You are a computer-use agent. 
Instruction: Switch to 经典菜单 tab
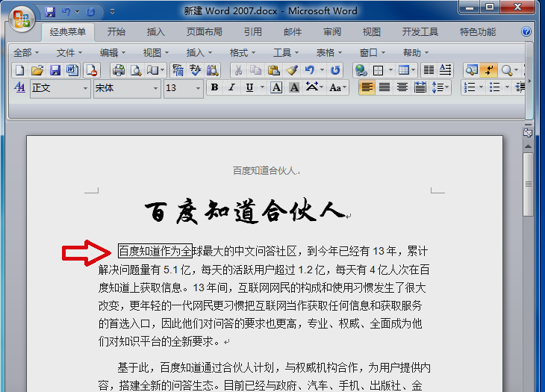click(68, 32)
